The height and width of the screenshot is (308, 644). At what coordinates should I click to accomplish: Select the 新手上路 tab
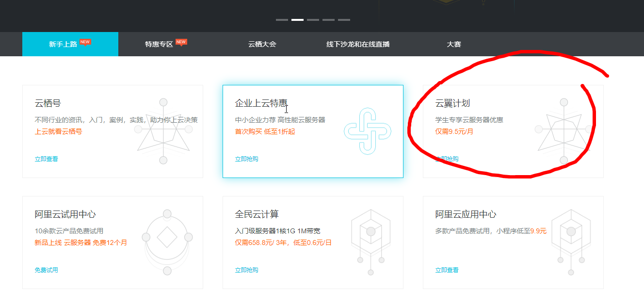[x=70, y=44]
